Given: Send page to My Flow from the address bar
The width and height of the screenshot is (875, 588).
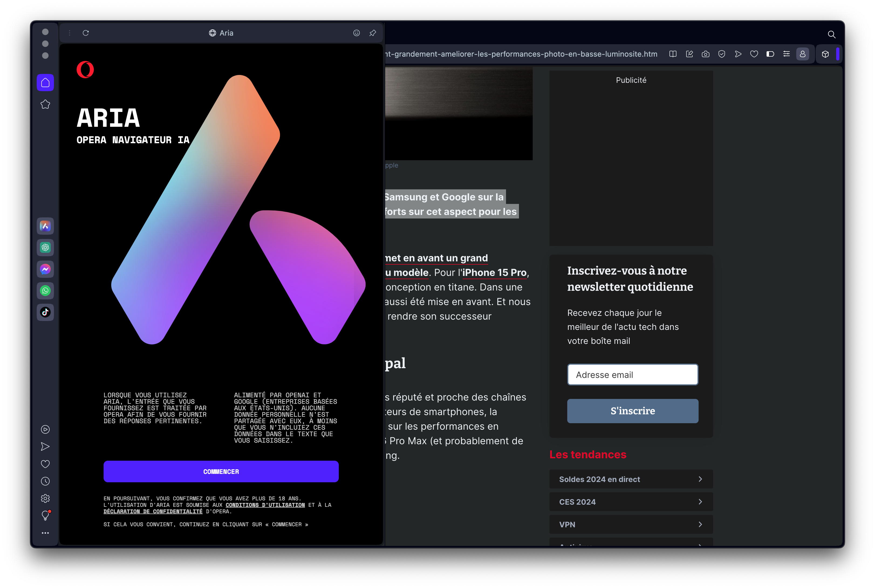Looking at the screenshot, I should click(738, 54).
